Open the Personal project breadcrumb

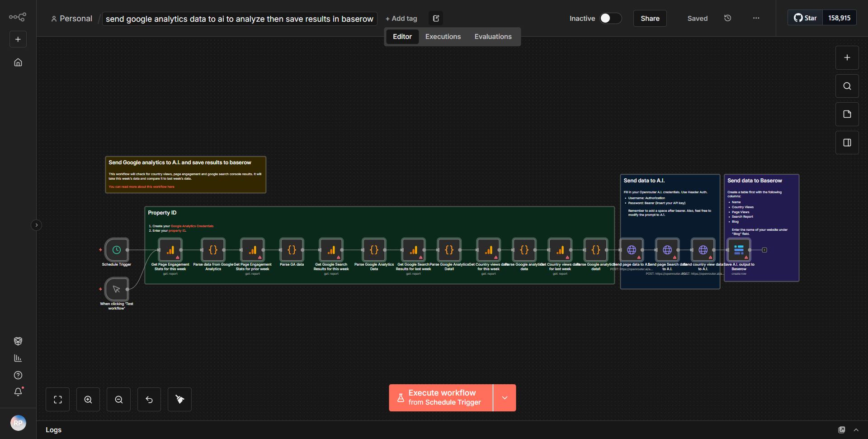point(71,19)
